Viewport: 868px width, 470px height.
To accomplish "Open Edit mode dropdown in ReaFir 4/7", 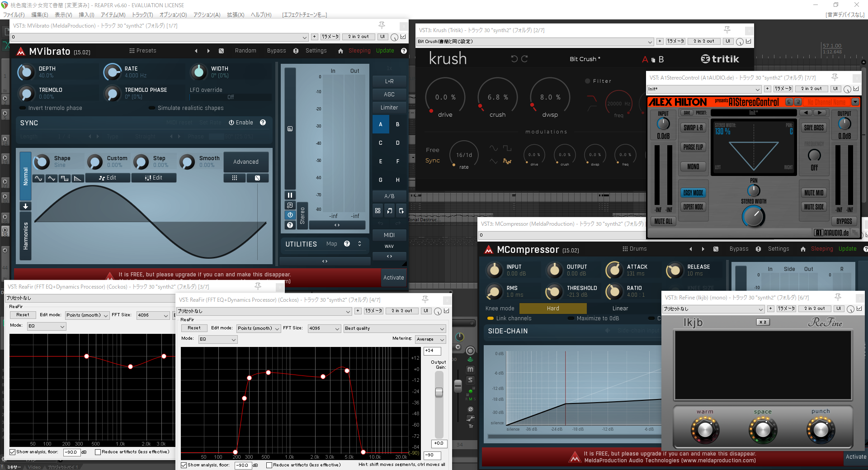I will [259, 328].
